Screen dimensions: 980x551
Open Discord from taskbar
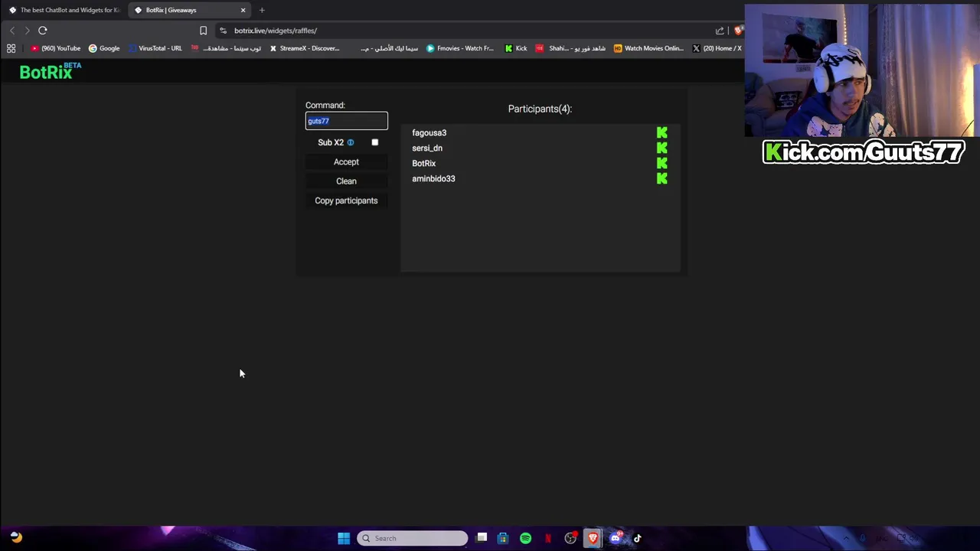616,538
